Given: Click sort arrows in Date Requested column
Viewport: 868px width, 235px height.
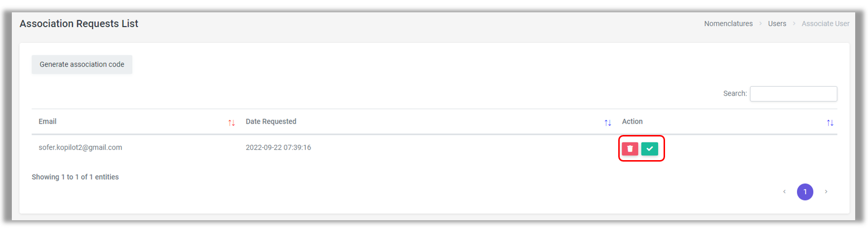Looking at the screenshot, I should [x=607, y=123].
